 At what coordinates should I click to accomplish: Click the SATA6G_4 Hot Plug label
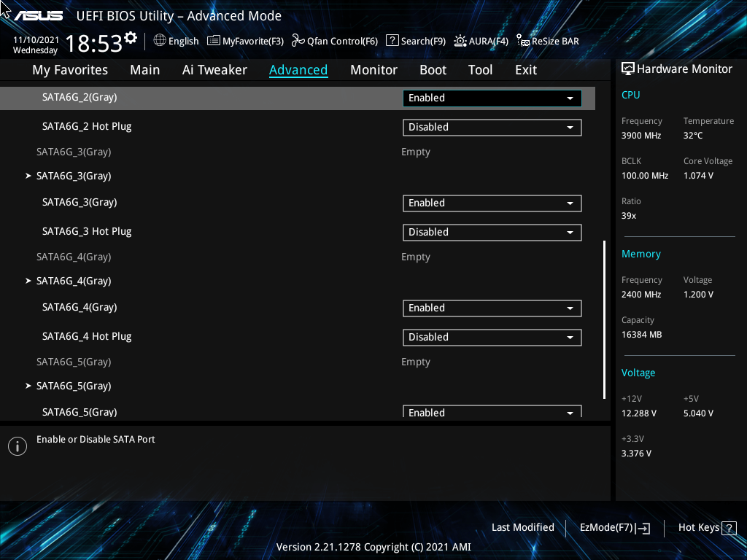point(87,336)
